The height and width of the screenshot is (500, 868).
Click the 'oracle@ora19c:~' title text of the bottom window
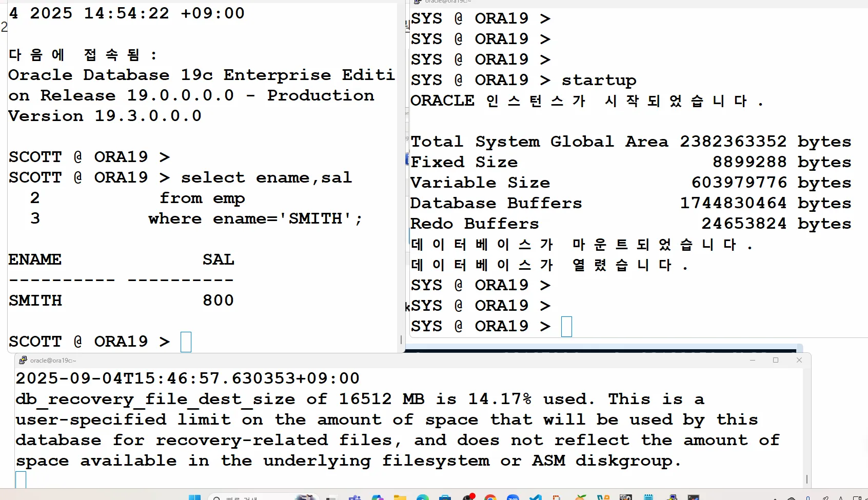(53, 361)
